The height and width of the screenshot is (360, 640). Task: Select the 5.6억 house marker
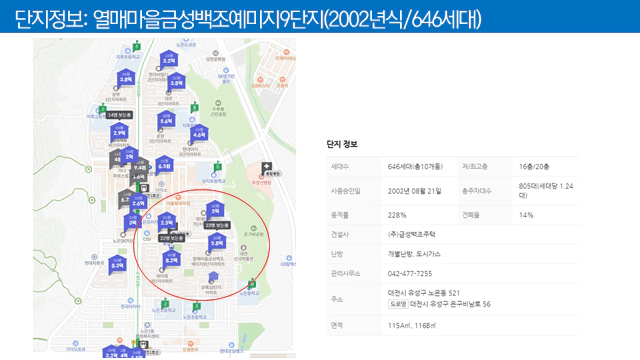pyautogui.click(x=166, y=120)
